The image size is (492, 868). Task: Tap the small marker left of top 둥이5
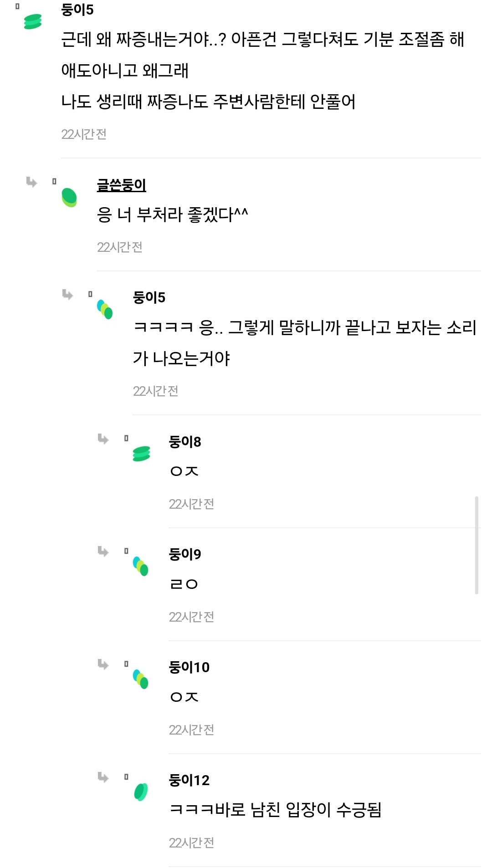(17, 6)
